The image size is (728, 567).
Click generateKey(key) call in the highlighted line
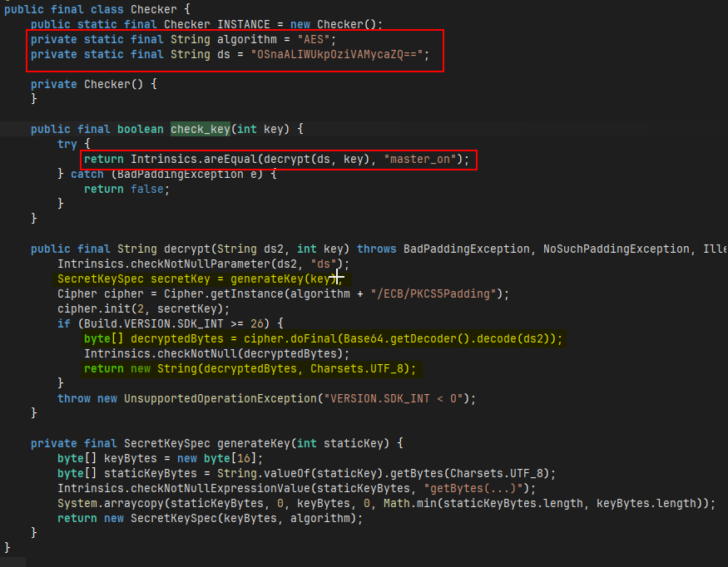283,279
